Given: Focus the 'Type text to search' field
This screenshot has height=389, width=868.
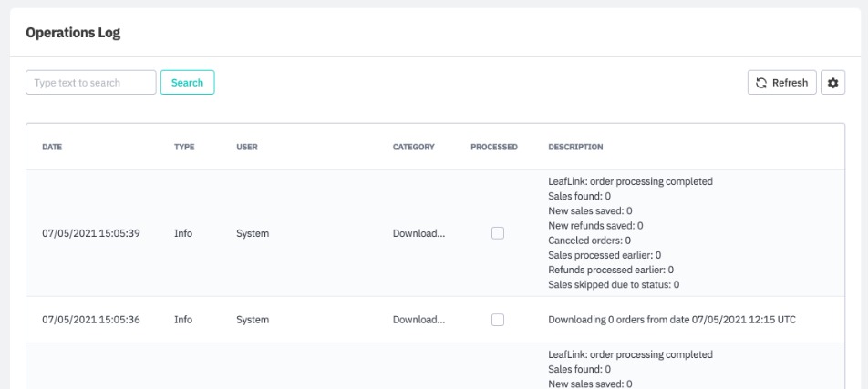Looking at the screenshot, I should (x=91, y=83).
